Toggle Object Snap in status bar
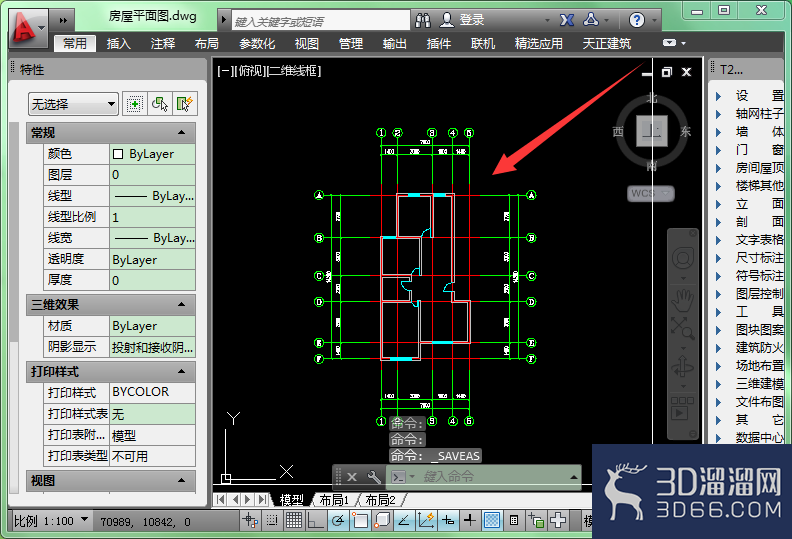The image size is (792, 539). (x=360, y=520)
